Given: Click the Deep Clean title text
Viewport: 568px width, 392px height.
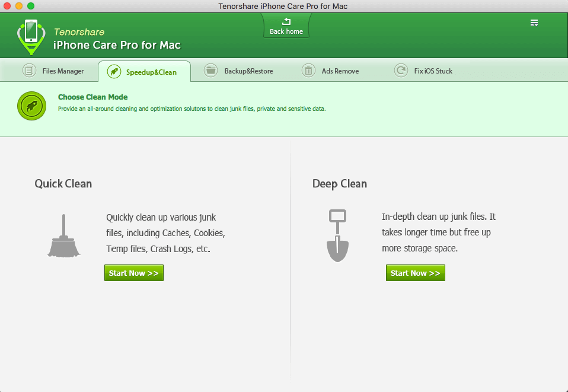Looking at the screenshot, I should click(x=340, y=184).
